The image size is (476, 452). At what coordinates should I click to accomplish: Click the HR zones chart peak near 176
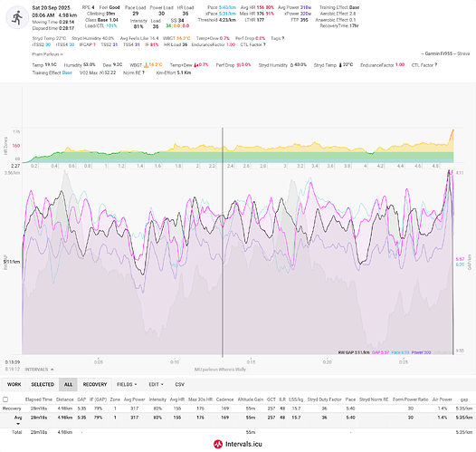click(x=452, y=131)
